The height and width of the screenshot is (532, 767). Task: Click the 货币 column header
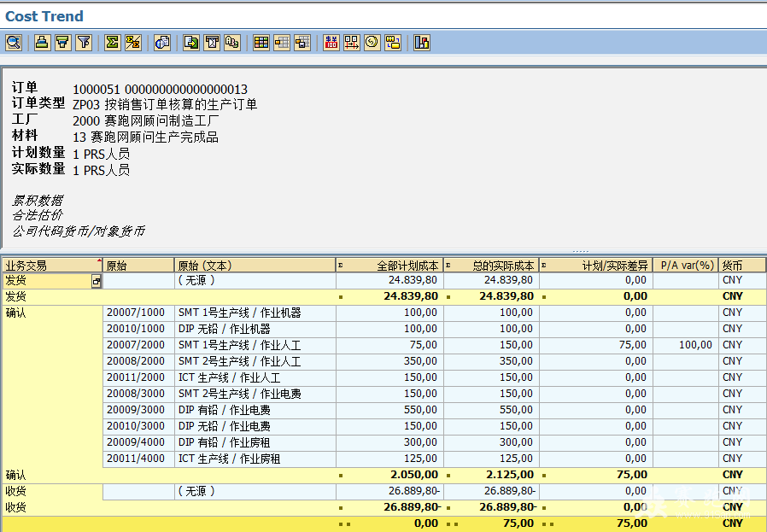pos(741,265)
